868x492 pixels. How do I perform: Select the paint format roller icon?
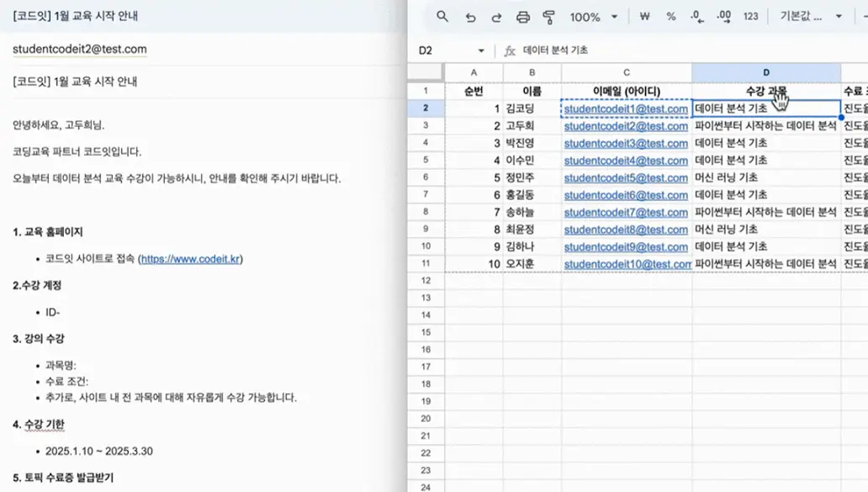click(x=549, y=17)
